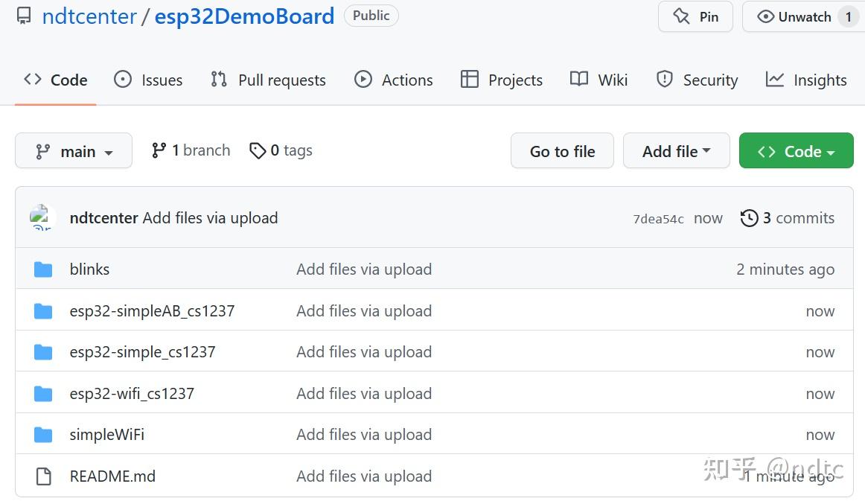Click the pin icon in Pin button
The image size is (865, 504).
tap(681, 16)
